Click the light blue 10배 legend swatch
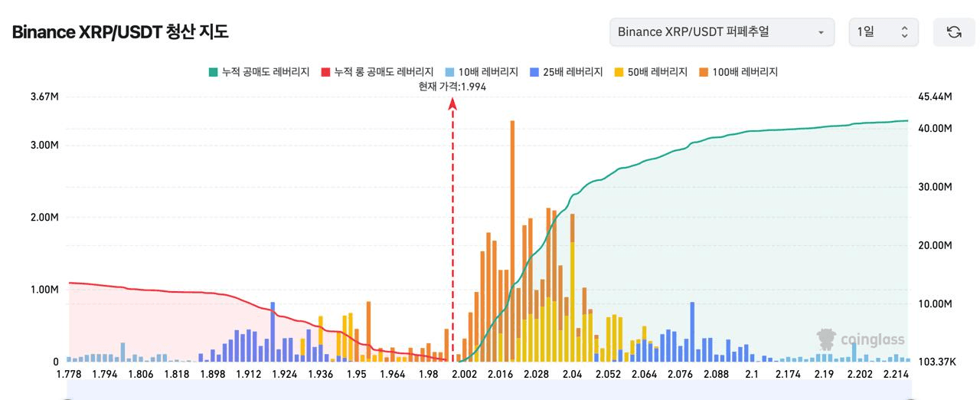Viewport: 980px width, 400px height. [449, 72]
